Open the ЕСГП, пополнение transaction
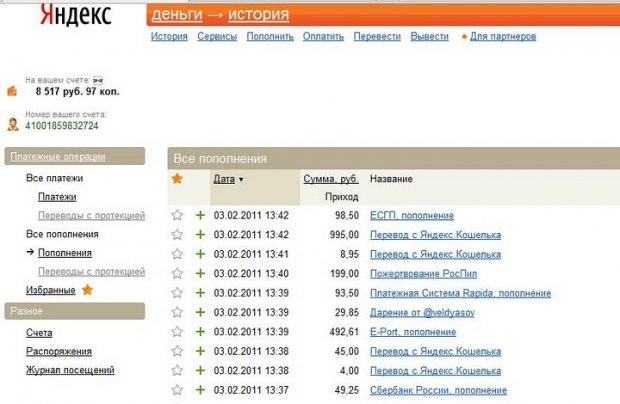The height and width of the screenshot is (404, 620). pyautogui.click(x=412, y=215)
